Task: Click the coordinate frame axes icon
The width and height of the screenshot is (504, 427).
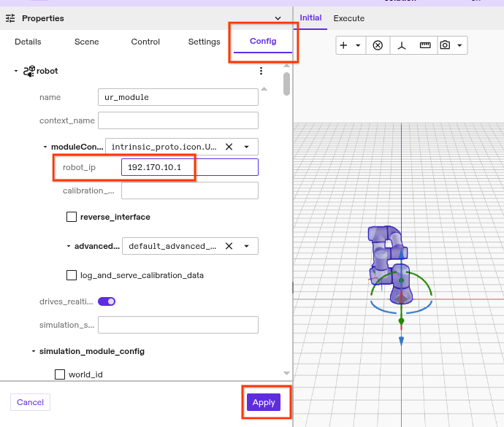Action: (402, 45)
